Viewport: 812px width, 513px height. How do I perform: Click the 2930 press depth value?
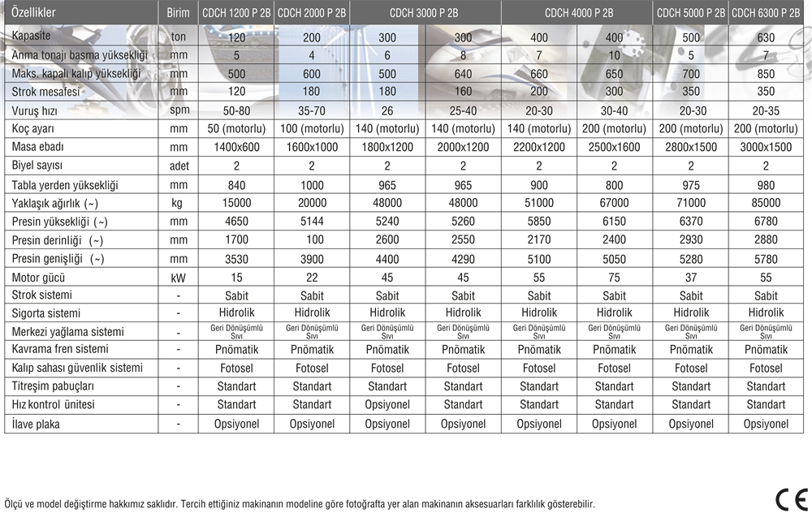[x=691, y=239]
